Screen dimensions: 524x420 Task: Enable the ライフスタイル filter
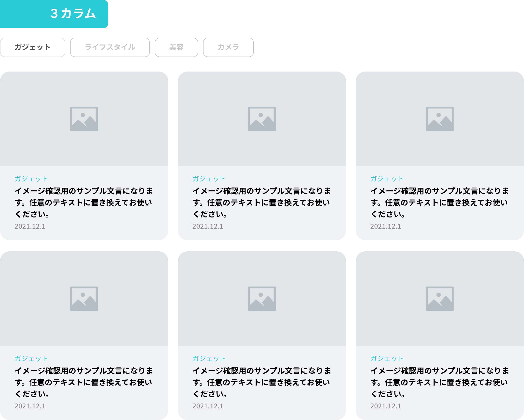coord(110,47)
